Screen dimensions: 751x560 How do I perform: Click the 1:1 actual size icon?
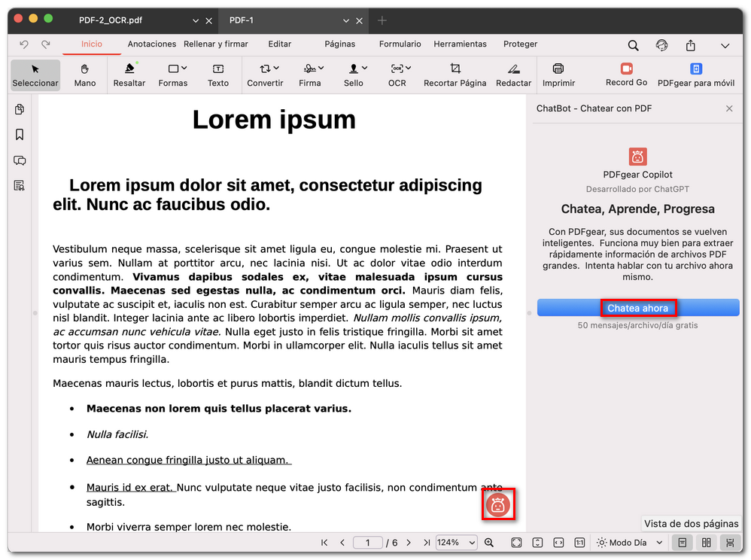click(x=579, y=542)
